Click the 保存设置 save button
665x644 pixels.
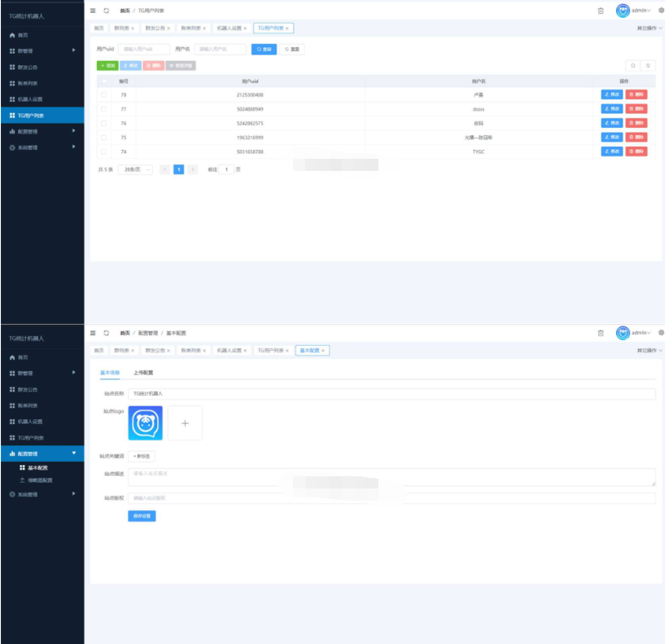click(142, 515)
